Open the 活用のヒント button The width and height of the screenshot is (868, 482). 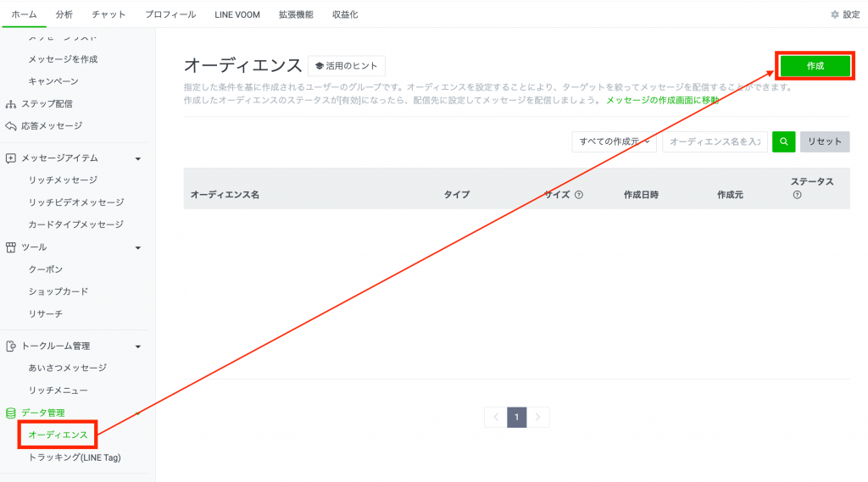347,66
